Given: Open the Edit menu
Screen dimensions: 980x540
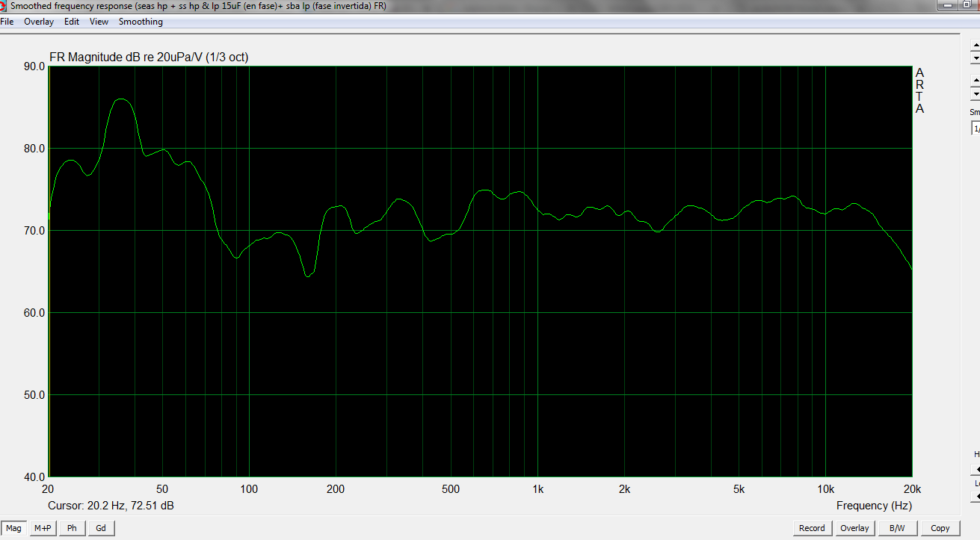Looking at the screenshot, I should click(72, 22).
